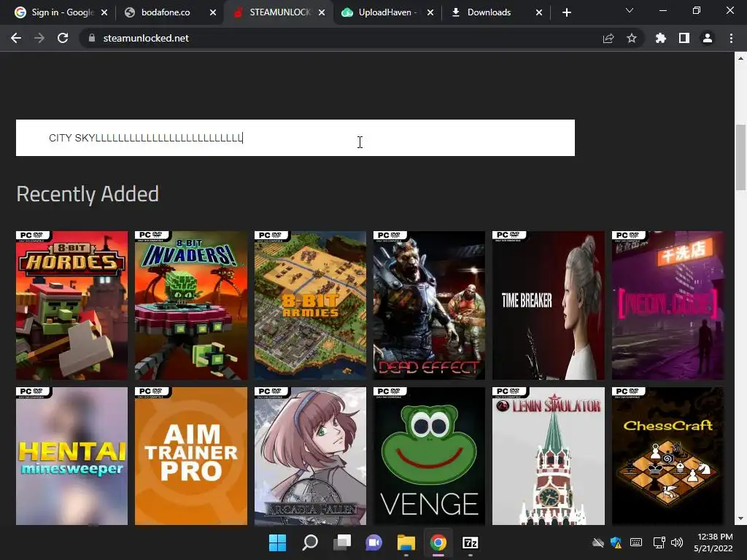Open 7-Zip from the taskbar
This screenshot has width=747, height=560.
[x=471, y=542]
